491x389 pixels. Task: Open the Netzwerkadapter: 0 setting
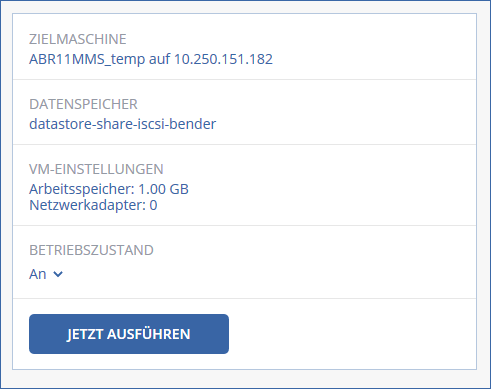(x=93, y=205)
